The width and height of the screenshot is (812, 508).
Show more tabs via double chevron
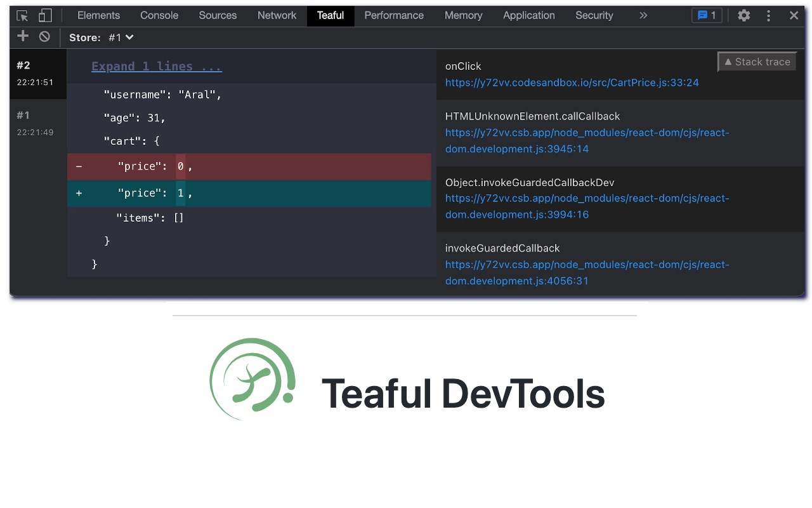(643, 15)
